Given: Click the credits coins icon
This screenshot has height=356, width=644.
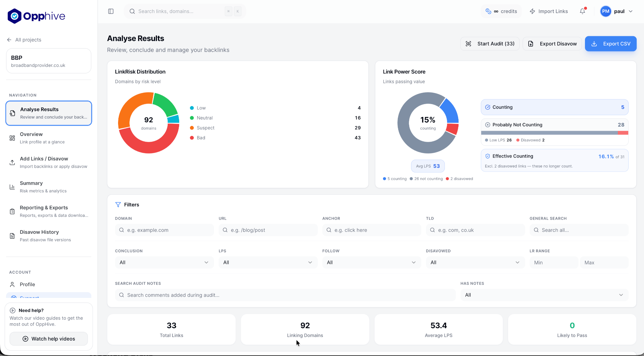Looking at the screenshot, I should (x=488, y=11).
